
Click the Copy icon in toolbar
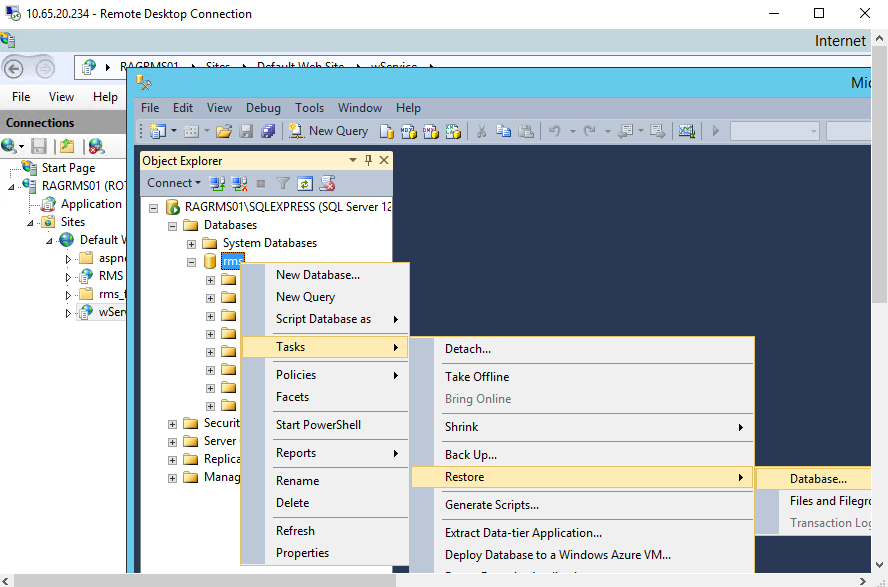point(503,131)
